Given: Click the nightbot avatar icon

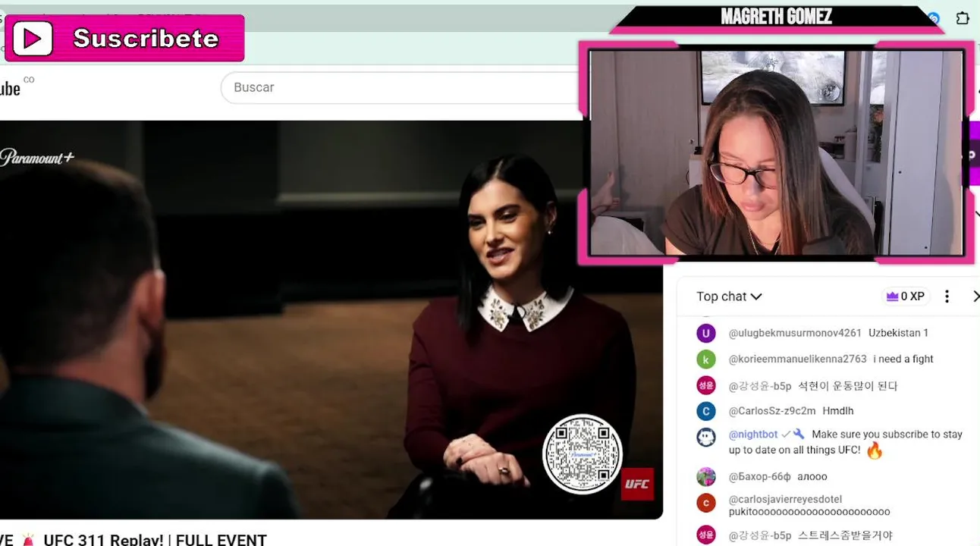Looking at the screenshot, I should tap(706, 438).
